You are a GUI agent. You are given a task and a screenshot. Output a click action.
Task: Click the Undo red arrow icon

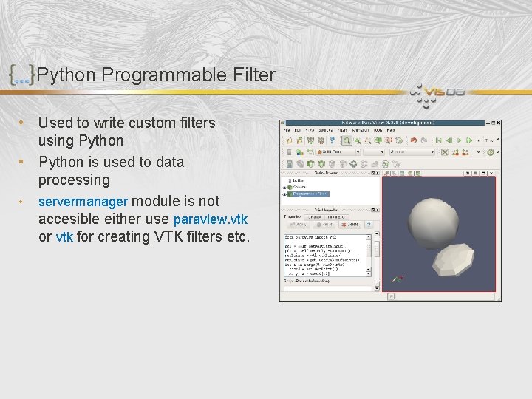pyautogui.click(x=413, y=140)
